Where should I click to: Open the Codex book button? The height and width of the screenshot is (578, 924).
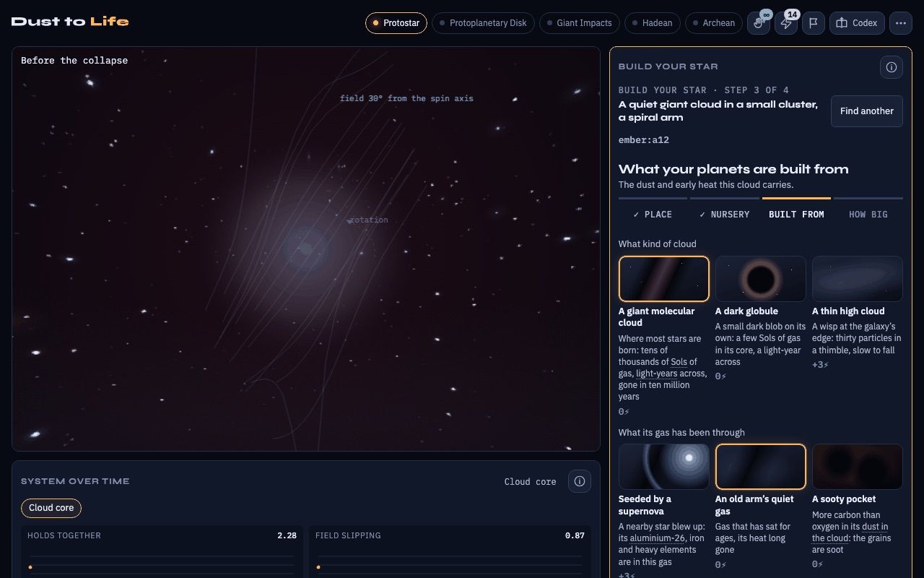pos(857,23)
